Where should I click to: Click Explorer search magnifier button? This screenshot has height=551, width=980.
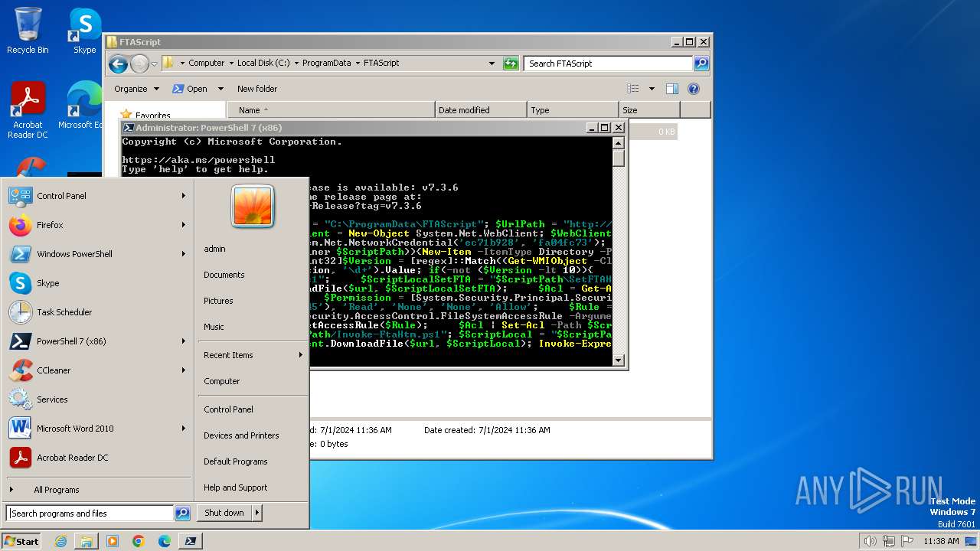pos(701,64)
